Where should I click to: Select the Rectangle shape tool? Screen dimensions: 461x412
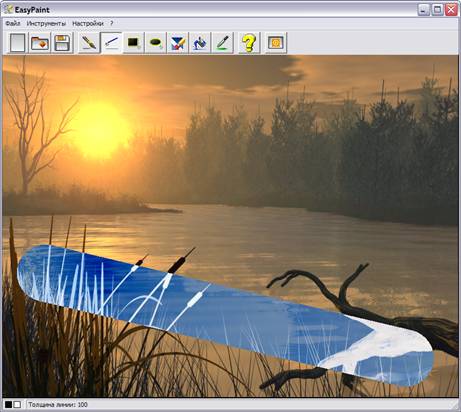point(133,43)
